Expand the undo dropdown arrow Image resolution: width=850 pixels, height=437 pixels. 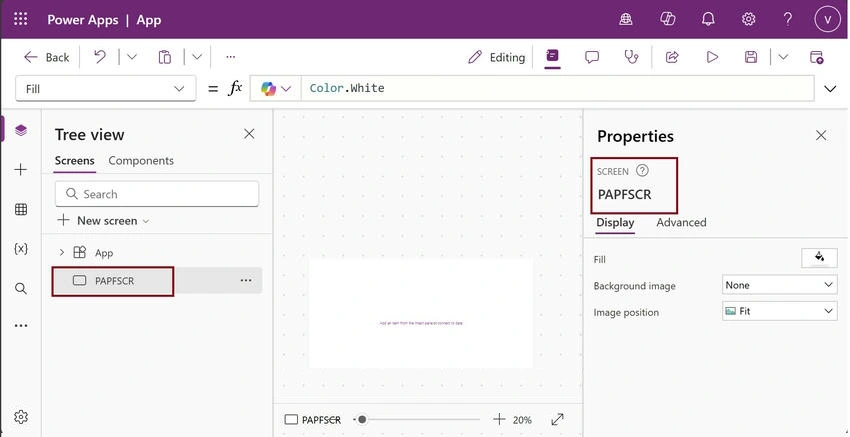pyautogui.click(x=132, y=56)
